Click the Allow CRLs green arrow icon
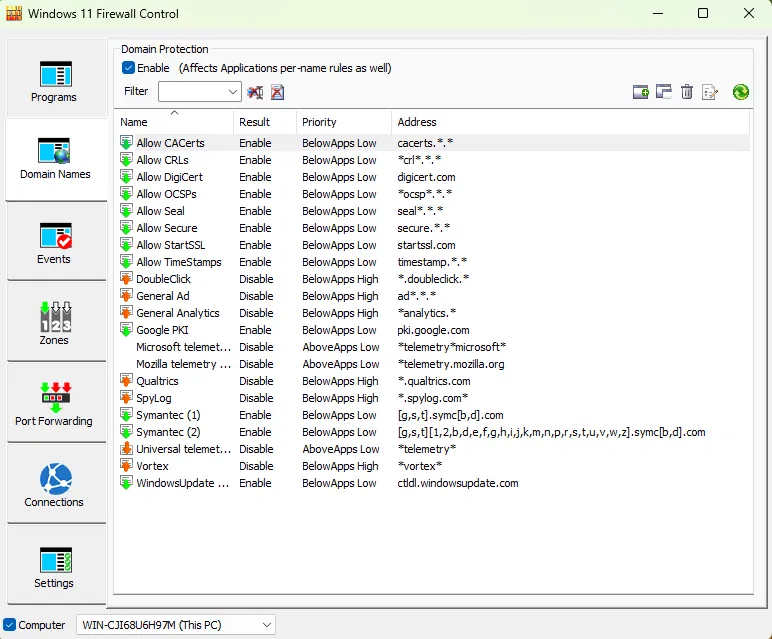 tap(126, 160)
